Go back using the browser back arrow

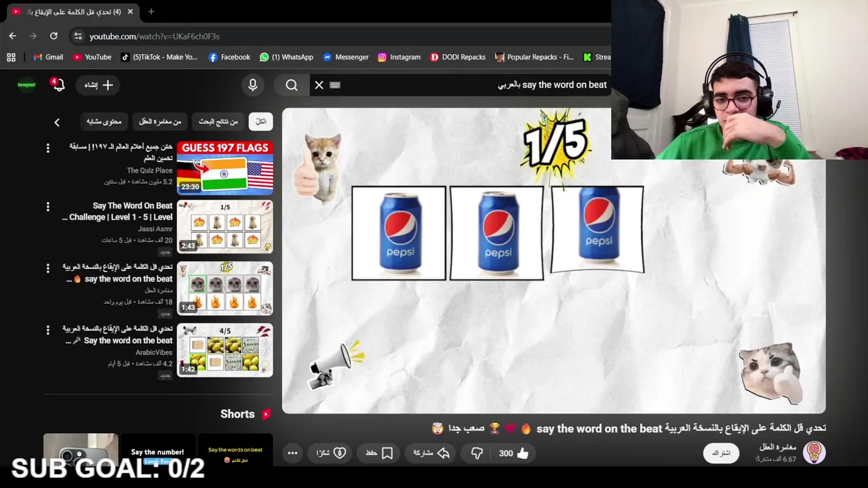coord(12,36)
